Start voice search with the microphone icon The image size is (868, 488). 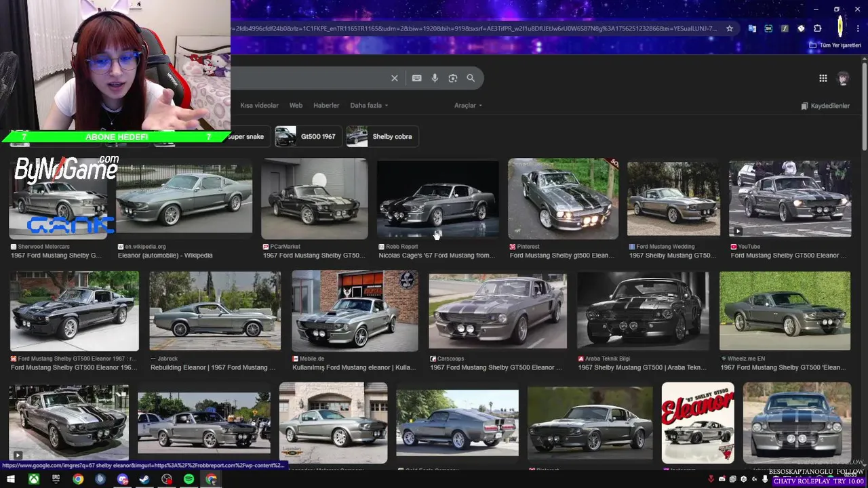point(435,78)
